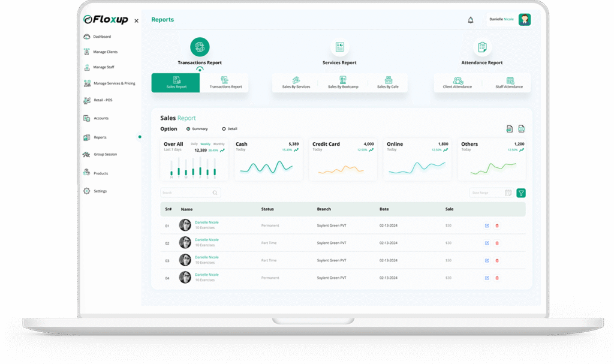The width and height of the screenshot is (614, 364).
Task: Edit the row 02 sales record
Action: [x=487, y=243]
